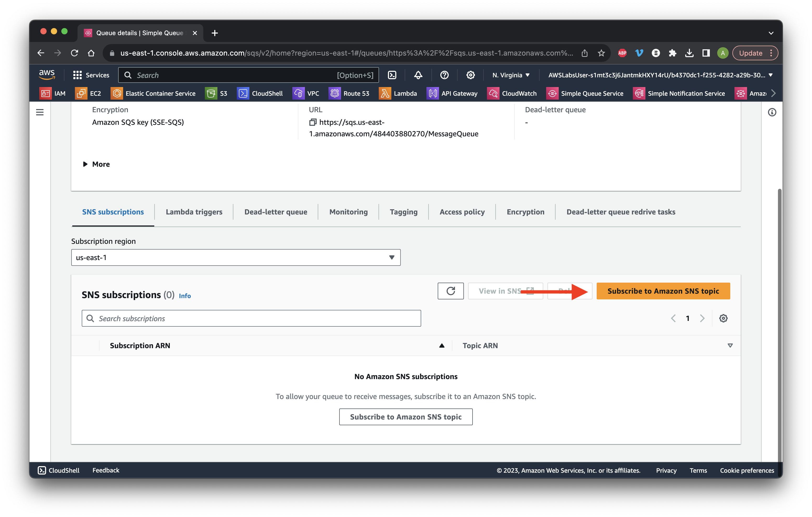Open the Privacy footer link
Viewport: 812px width, 517px height.
pyautogui.click(x=666, y=470)
